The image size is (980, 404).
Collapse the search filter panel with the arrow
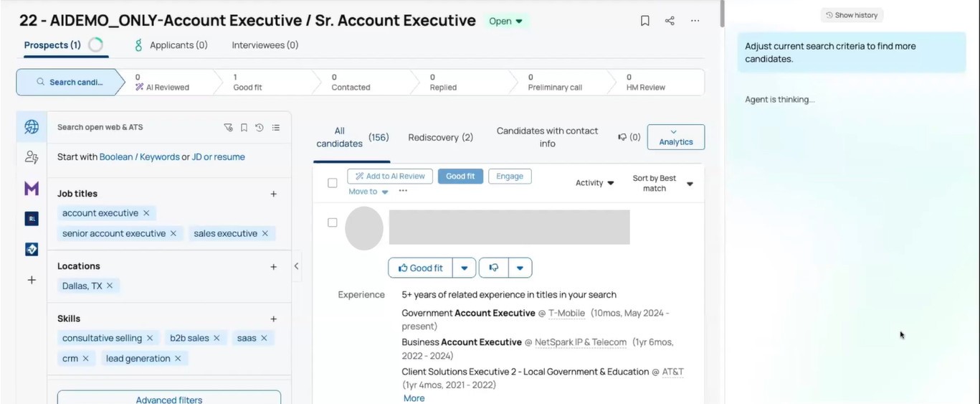[296, 266]
